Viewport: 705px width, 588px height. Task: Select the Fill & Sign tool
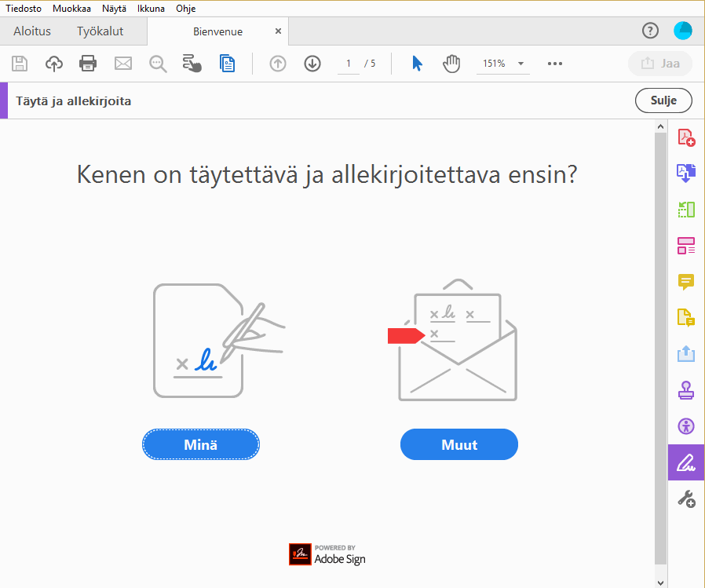[685, 462]
